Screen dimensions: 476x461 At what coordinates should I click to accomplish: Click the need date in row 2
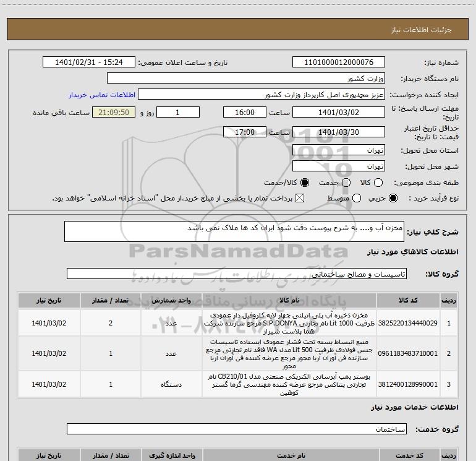tap(49, 353)
